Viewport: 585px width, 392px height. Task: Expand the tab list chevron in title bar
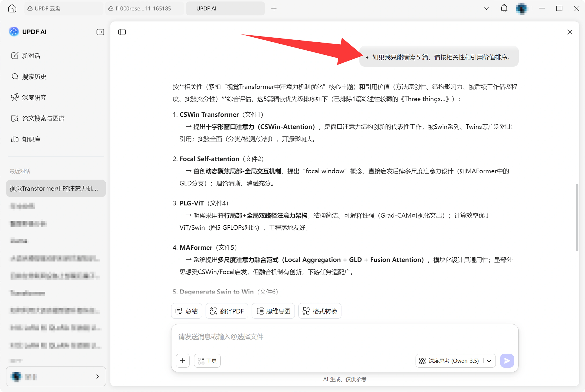click(486, 9)
